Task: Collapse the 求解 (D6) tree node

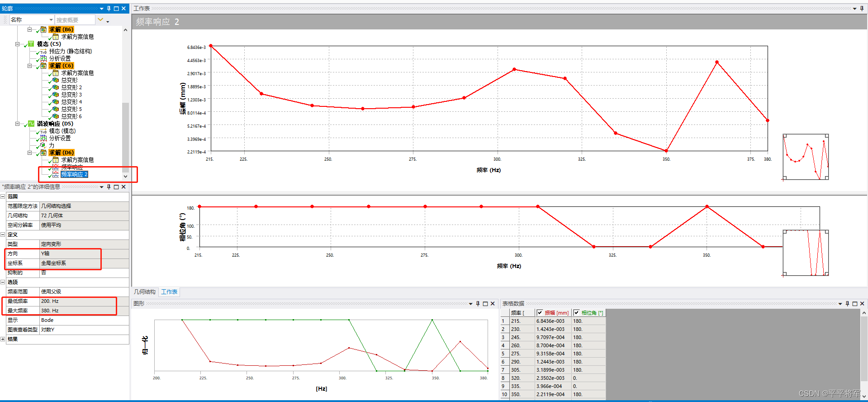Action: click(30, 153)
